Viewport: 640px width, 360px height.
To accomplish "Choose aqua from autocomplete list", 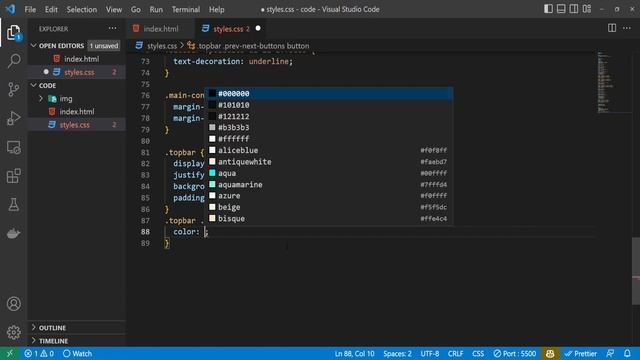I will [329, 173].
